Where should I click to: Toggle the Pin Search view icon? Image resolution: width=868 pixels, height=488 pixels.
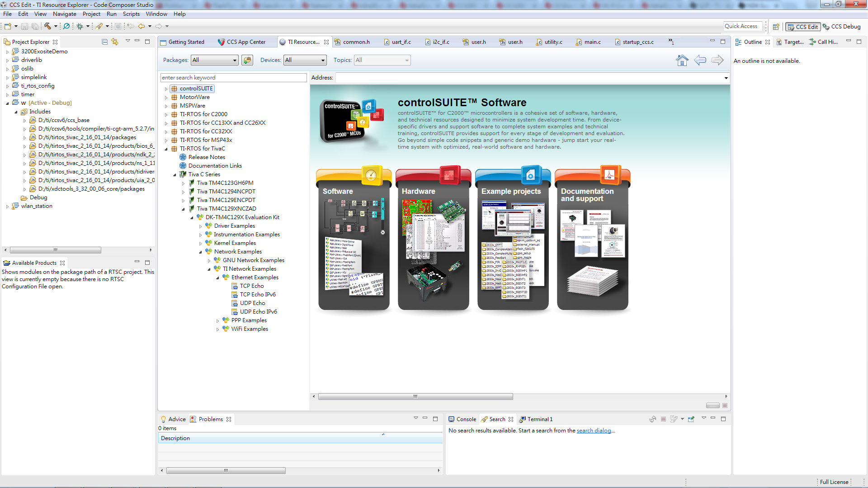click(x=691, y=419)
